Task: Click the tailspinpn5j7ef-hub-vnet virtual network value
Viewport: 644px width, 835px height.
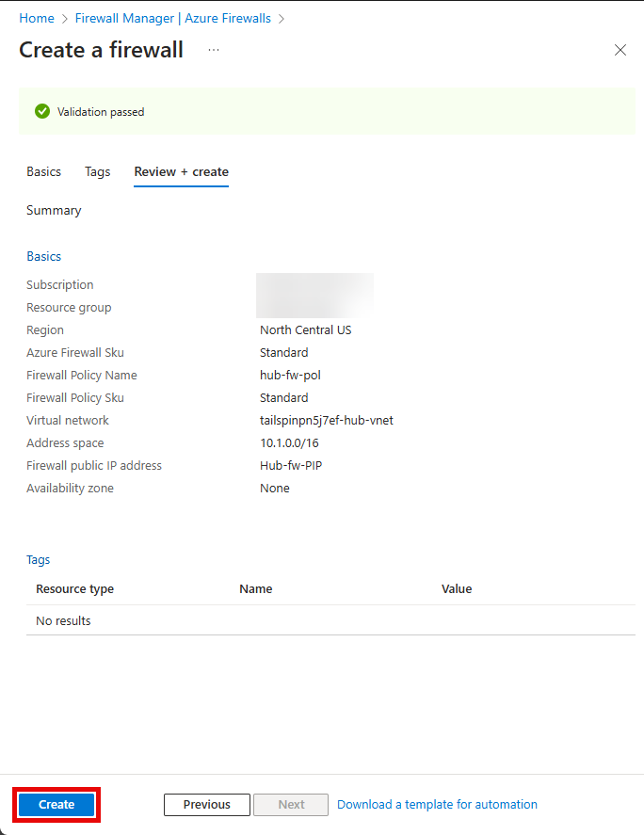Action: [x=326, y=421]
